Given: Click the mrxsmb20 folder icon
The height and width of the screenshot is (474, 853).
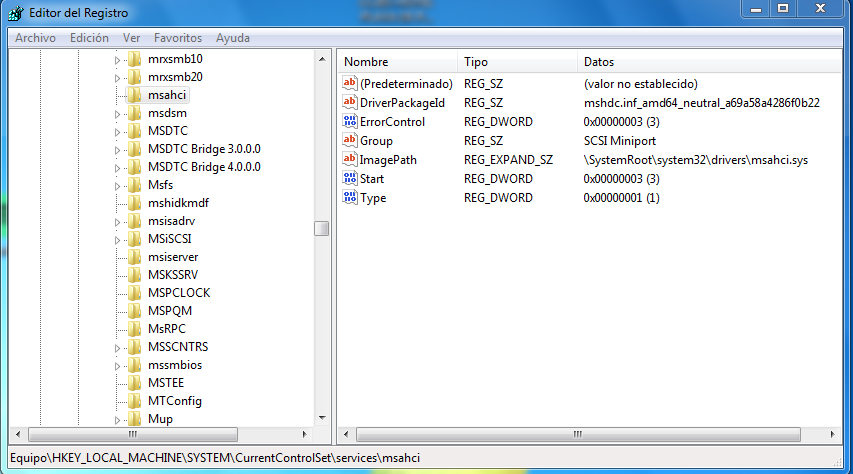Looking at the screenshot, I should (135, 77).
